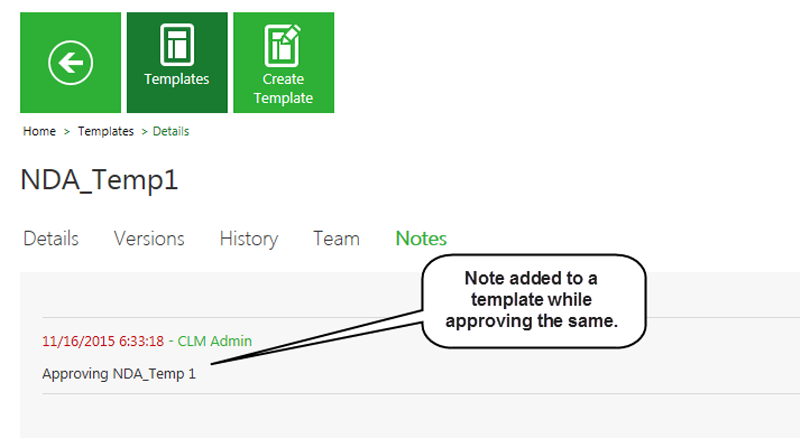Click the active Notes tab

point(421,239)
